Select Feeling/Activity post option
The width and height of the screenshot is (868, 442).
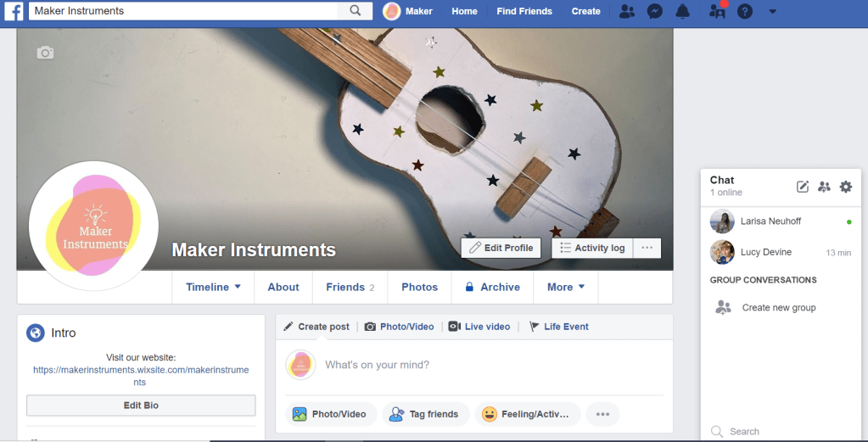[x=528, y=414]
